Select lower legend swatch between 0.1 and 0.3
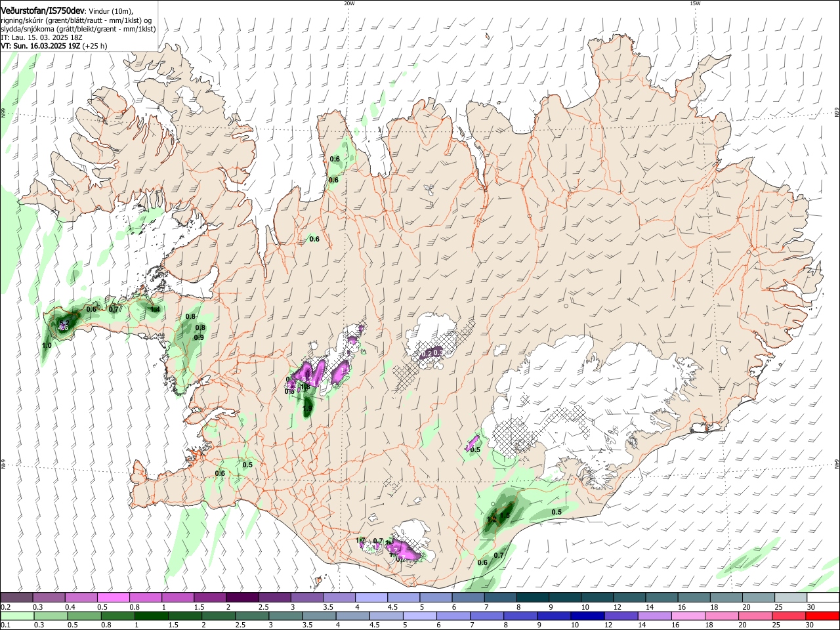 [x=17, y=616]
